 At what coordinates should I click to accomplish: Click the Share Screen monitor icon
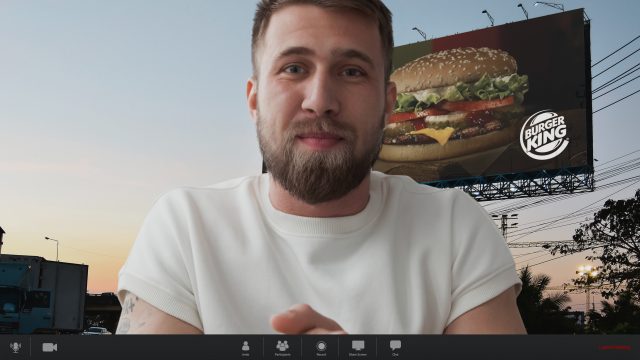[358, 346]
